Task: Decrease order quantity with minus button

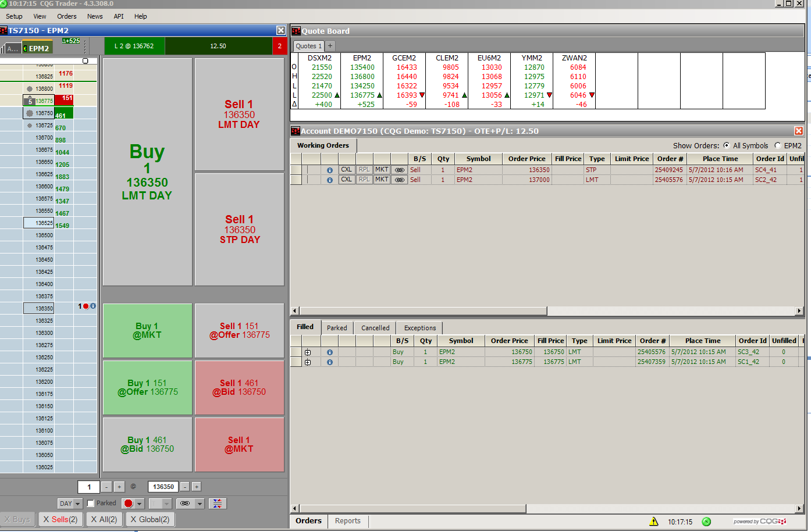Action: coord(106,487)
